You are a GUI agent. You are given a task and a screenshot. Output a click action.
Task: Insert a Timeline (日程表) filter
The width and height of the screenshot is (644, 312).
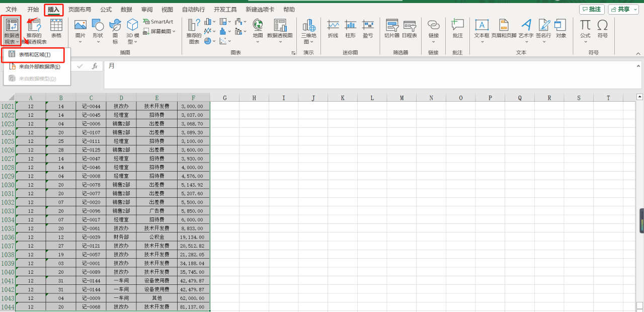(x=410, y=29)
